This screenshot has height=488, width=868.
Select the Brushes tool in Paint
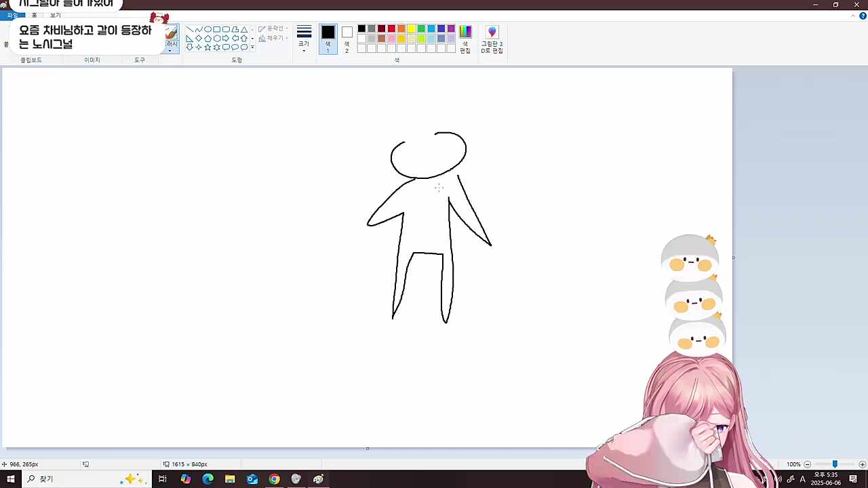[172, 33]
